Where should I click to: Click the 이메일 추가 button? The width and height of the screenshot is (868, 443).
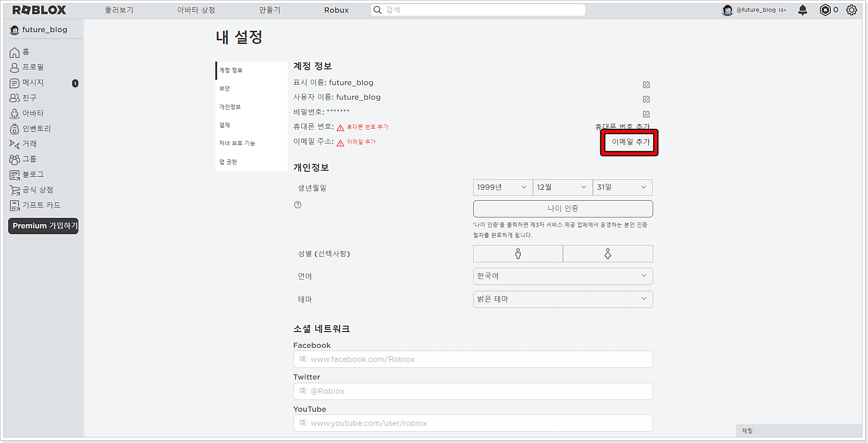629,142
